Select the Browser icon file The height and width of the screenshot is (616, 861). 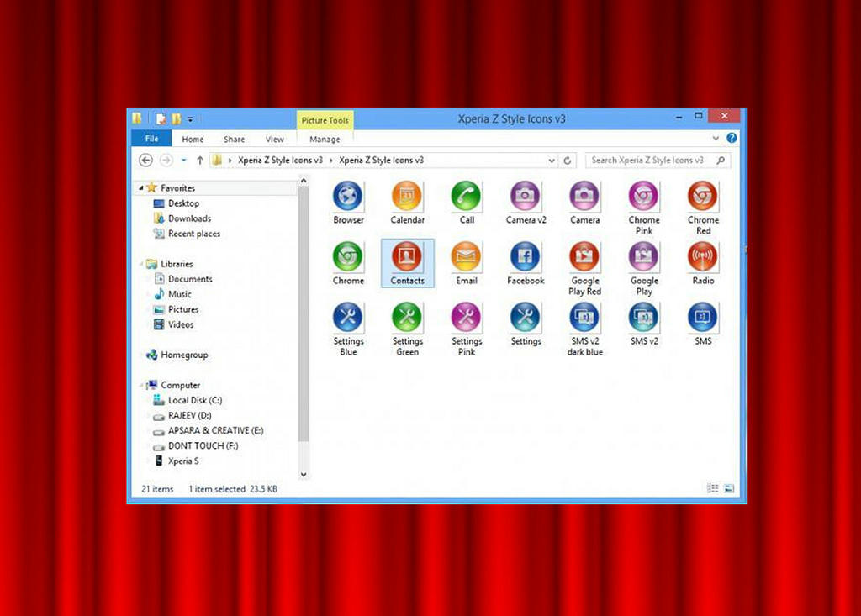pos(348,203)
